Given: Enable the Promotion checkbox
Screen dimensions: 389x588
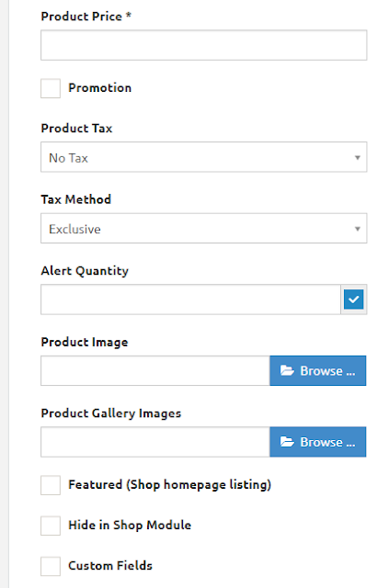Looking at the screenshot, I should click(x=51, y=88).
